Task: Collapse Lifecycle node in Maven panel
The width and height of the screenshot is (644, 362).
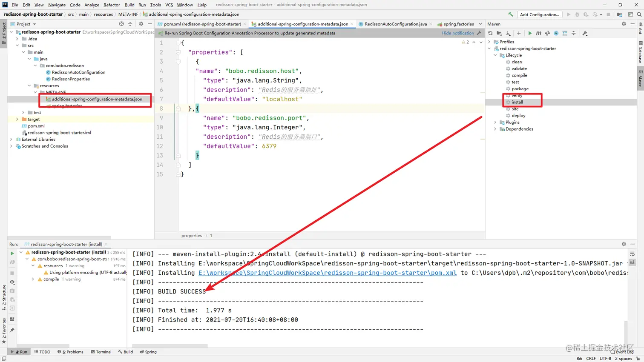Action: [x=495, y=55]
